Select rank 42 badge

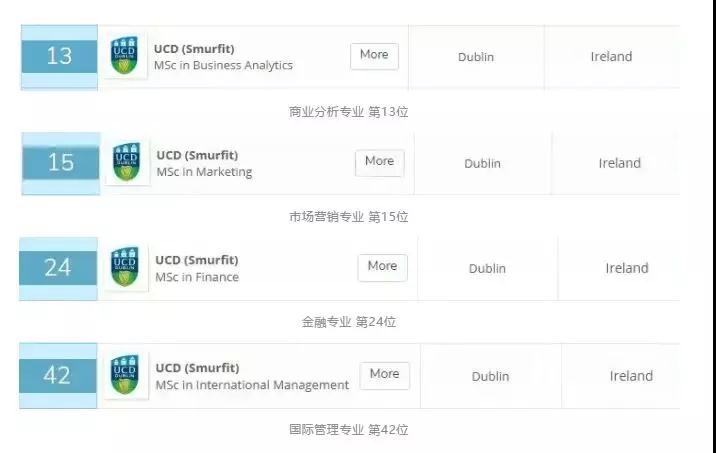click(x=57, y=375)
